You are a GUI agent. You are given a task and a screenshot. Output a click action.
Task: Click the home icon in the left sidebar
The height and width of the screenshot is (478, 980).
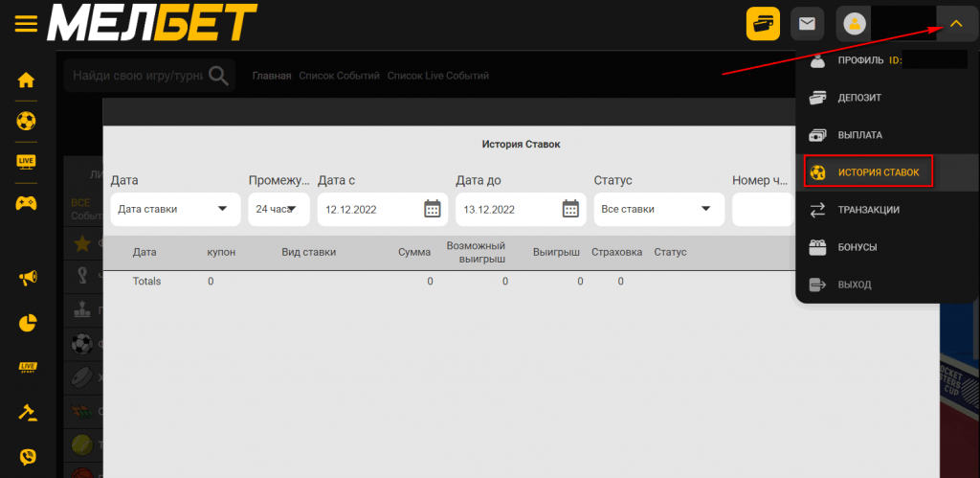pos(26,80)
